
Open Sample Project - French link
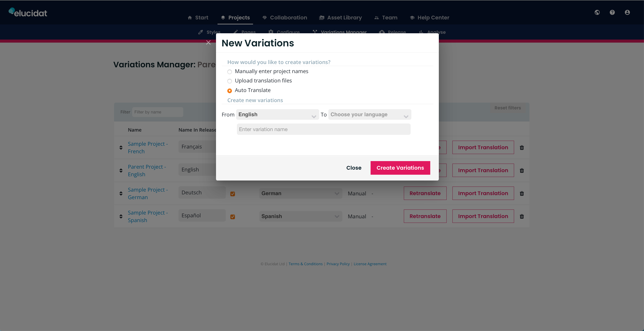click(x=148, y=147)
